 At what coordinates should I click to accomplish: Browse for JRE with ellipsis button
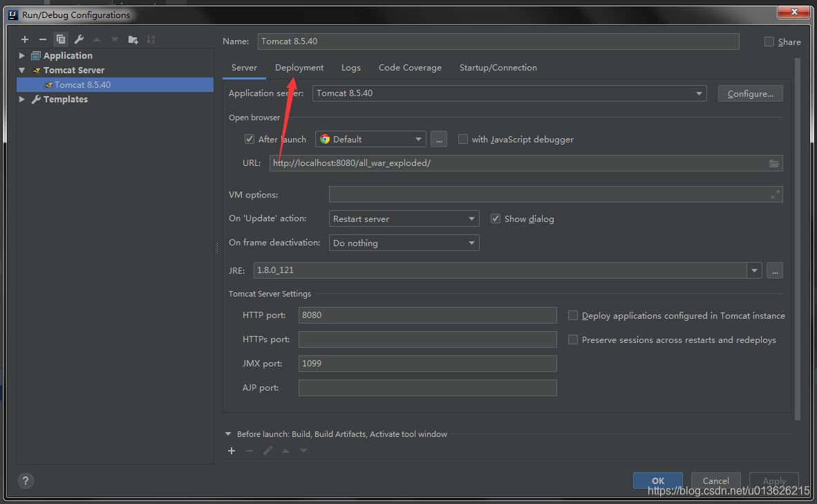tap(775, 270)
